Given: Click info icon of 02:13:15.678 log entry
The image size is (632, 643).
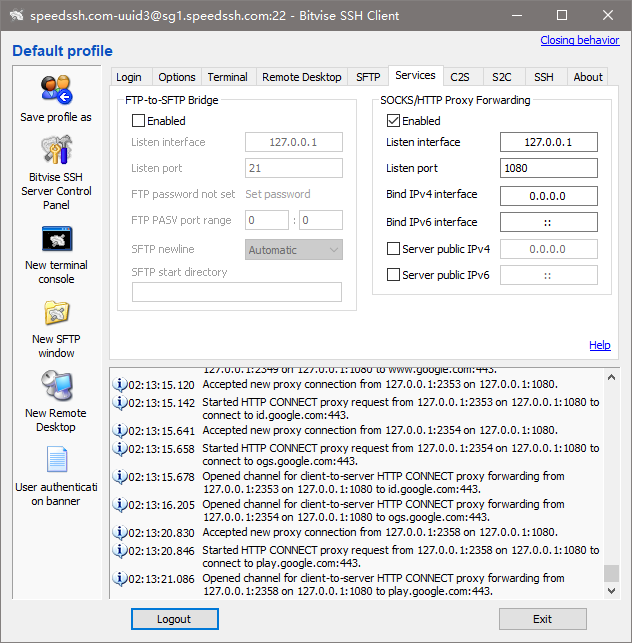Looking at the screenshot, I should tap(119, 477).
